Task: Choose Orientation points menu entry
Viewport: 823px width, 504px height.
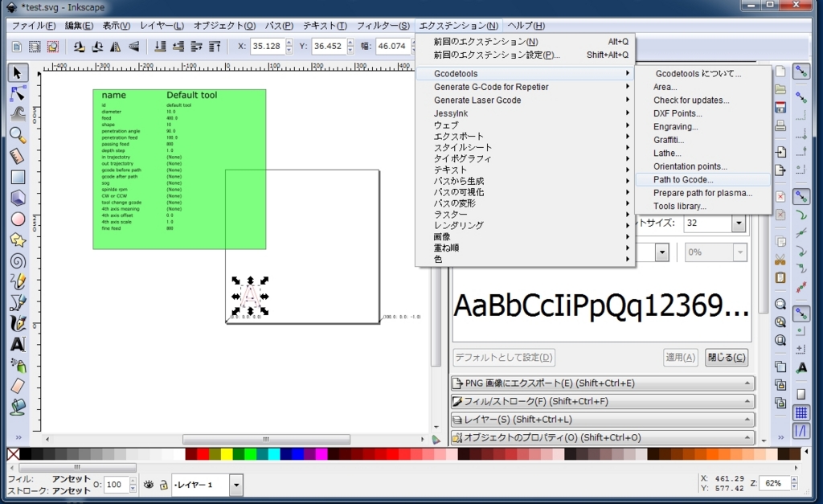Action: click(x=703, y=166)
